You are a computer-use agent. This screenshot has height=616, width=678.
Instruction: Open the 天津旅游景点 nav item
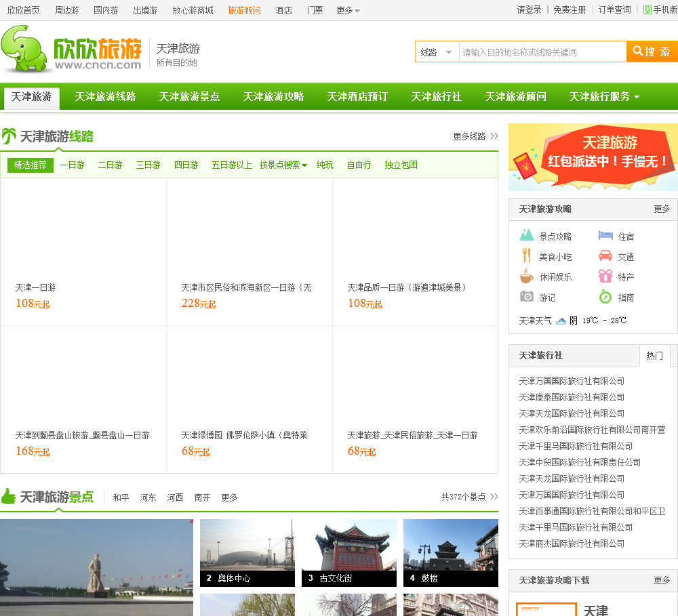[x=189, y=96]
